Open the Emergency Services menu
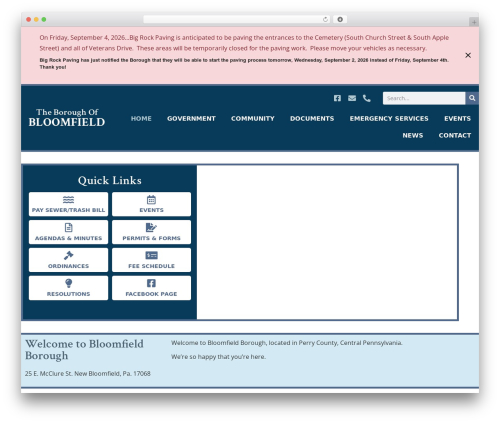500x423 pixels. pos(389,119)
